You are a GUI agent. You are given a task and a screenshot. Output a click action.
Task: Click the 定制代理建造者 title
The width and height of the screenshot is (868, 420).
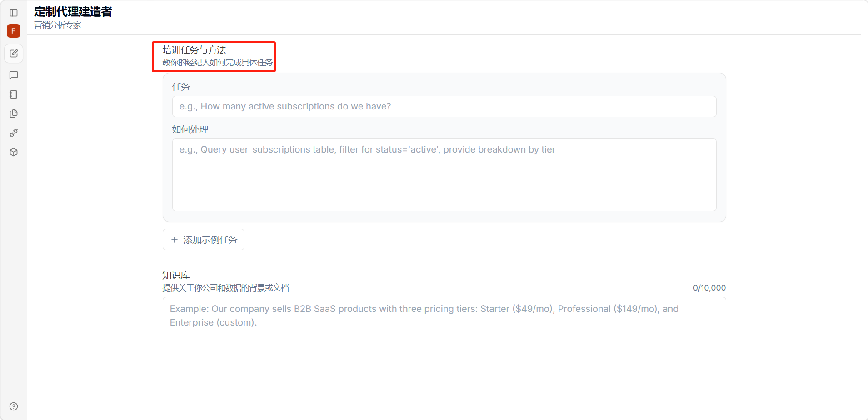click(x=73, y=12)
